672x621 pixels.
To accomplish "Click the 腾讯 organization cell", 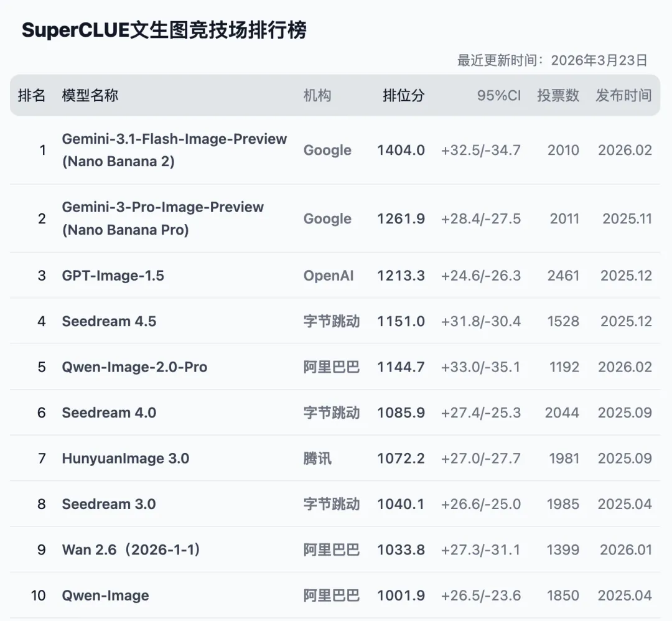I will pos(317,459).
